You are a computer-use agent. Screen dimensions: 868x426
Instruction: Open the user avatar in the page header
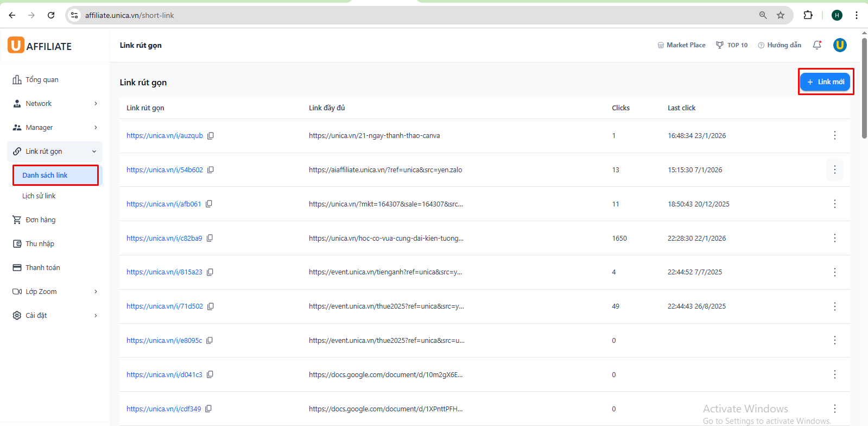coord(840,45)
